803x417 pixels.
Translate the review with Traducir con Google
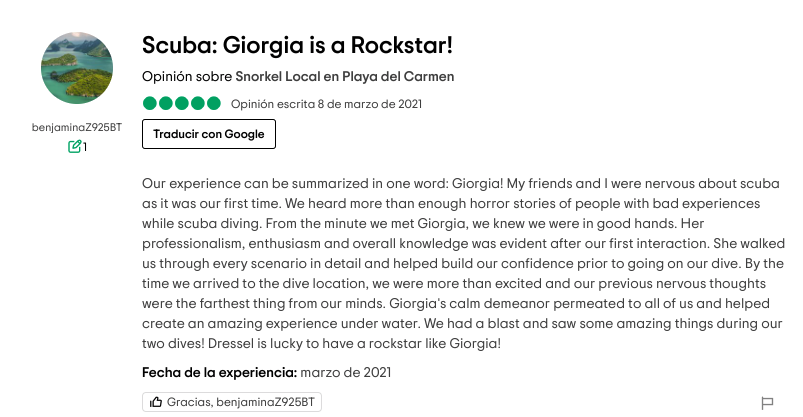209,134
